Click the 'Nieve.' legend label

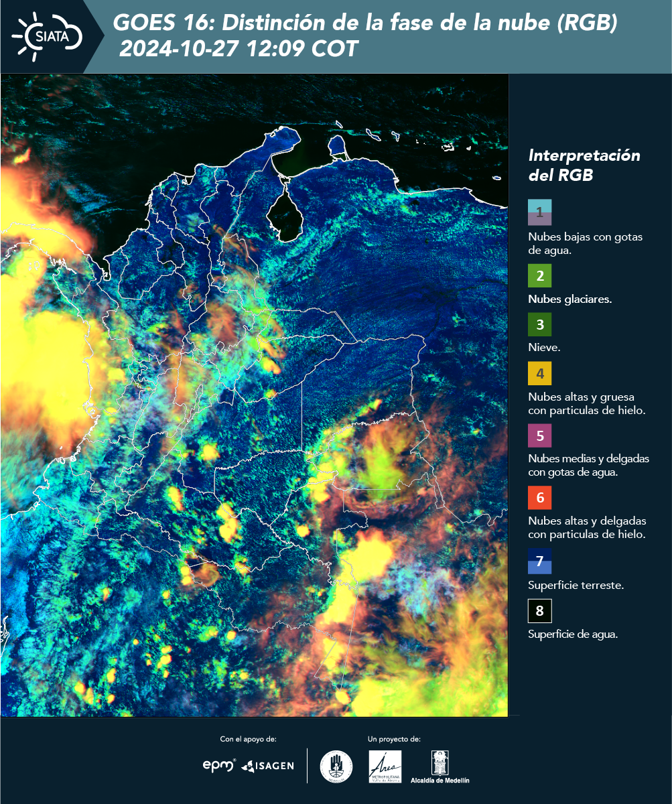[x=544, y=348]
